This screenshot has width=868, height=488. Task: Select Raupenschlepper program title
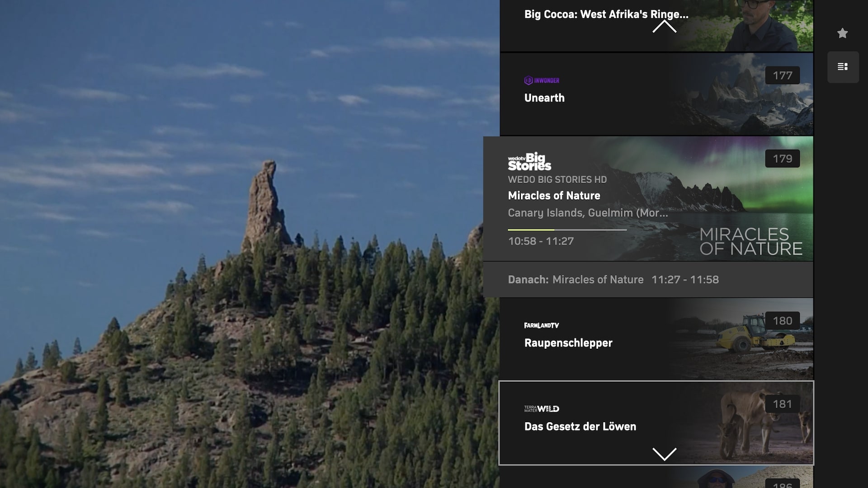(568, 343)
